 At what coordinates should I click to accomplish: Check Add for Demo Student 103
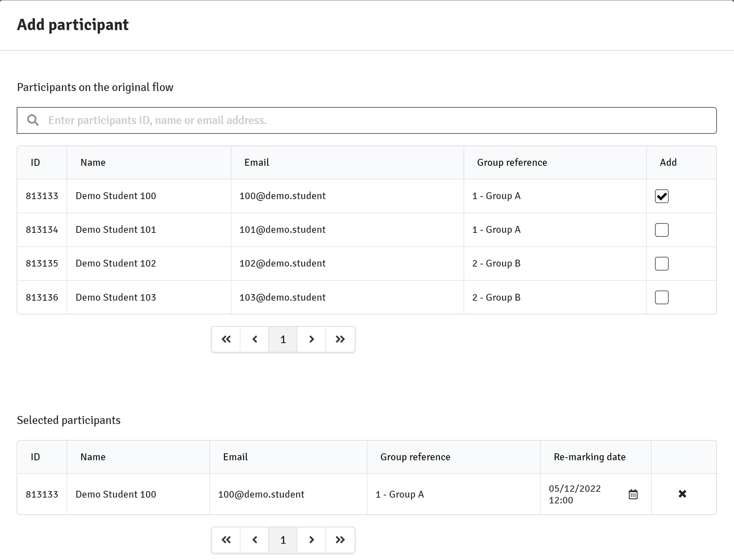click(661, 297)
